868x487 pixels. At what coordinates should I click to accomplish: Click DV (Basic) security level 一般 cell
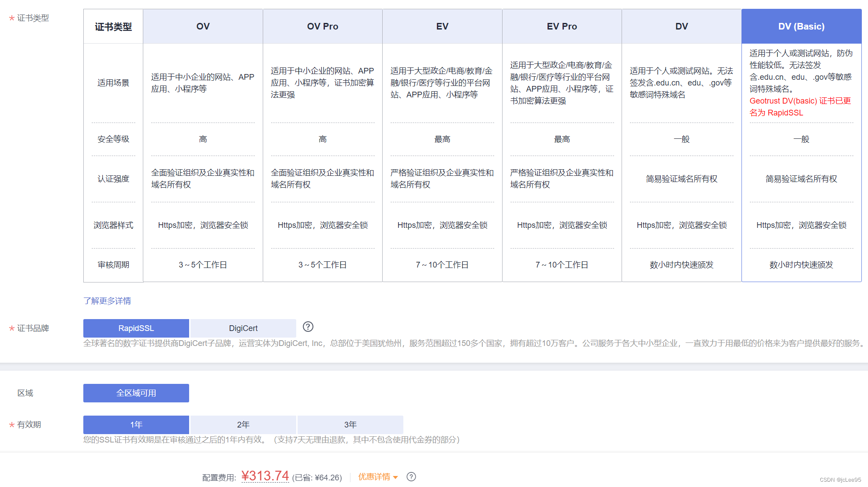coord(801,139)
